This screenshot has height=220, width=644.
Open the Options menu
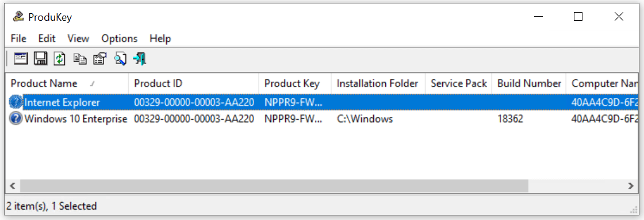click(120, 39)
